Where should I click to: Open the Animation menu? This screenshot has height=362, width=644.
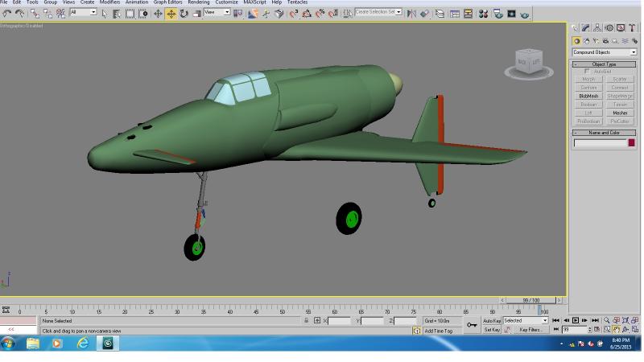(137, 2)
